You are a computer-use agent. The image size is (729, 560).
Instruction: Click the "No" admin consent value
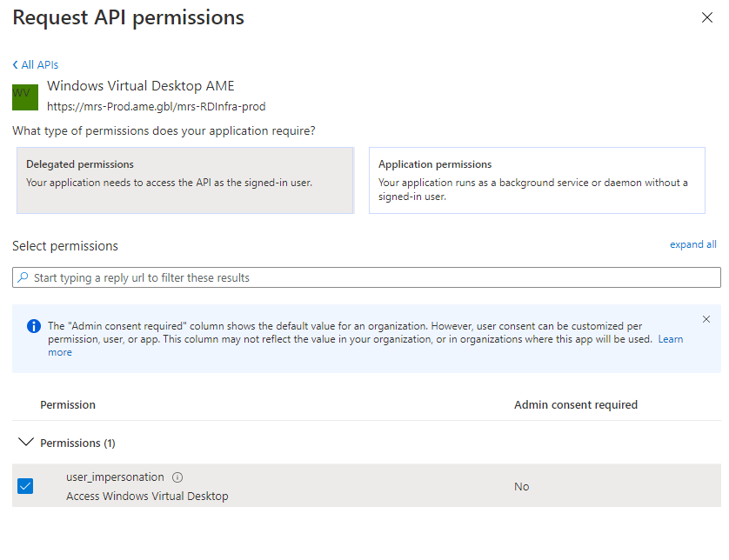click(521, 487)
